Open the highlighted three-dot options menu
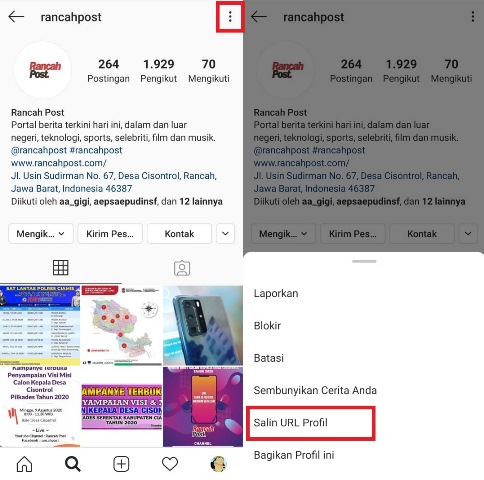This screenshot has height=480, width=484. pyautogui.click(x=230, y=17)
